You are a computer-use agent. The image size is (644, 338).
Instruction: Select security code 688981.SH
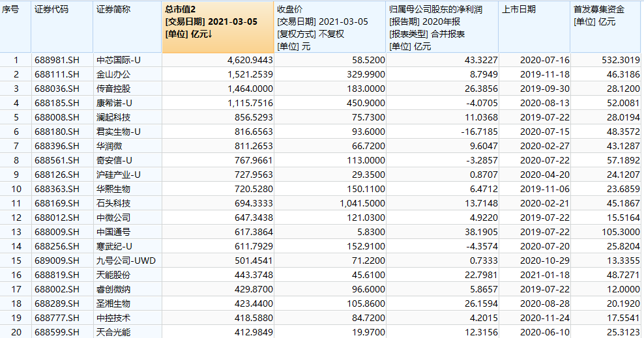click(x=57, y=60)
